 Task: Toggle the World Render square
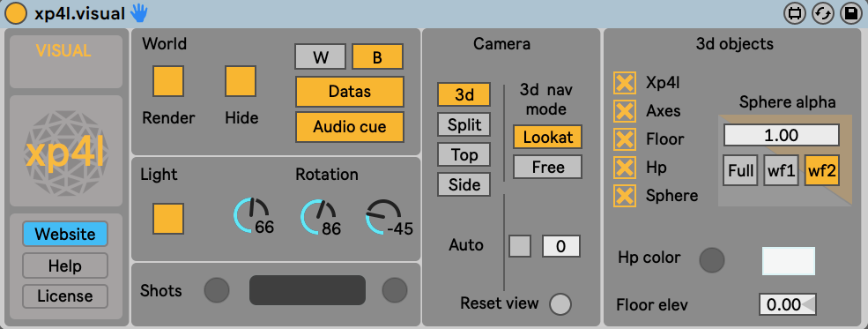(168, 81)
